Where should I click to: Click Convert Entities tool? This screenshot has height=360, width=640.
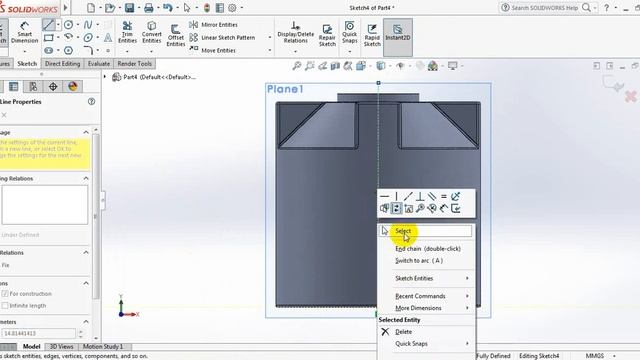click(152, 32)
